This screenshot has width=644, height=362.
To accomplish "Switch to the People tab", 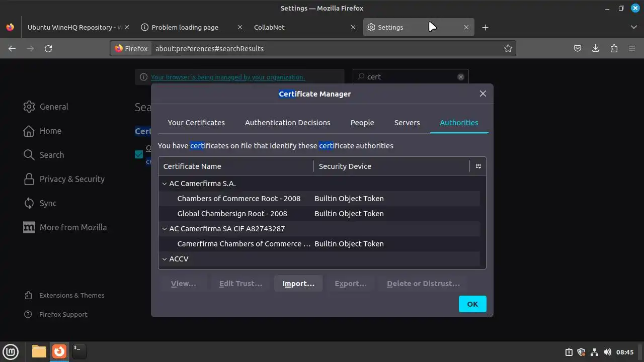I will [362, 122].
